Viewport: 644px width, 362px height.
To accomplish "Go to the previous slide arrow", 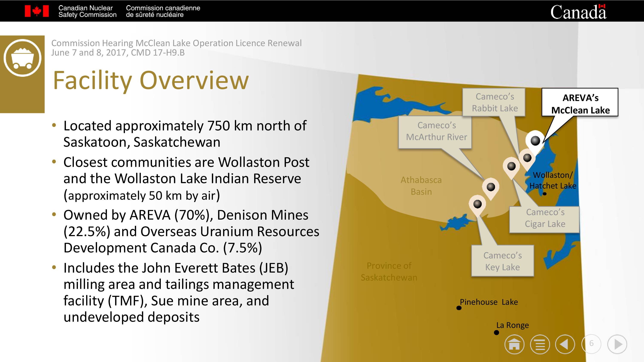I will pos(565,344).
